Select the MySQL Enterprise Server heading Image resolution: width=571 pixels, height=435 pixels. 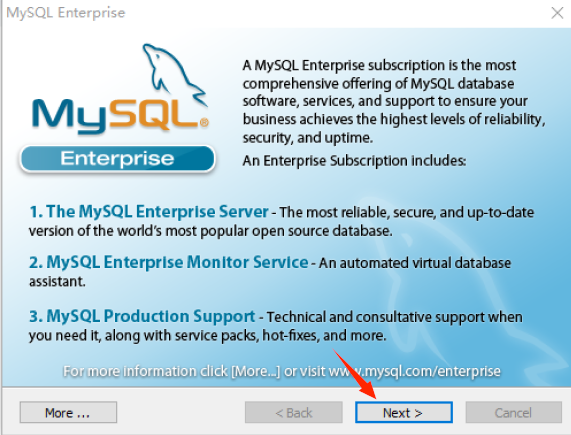(x=149, y=211)
